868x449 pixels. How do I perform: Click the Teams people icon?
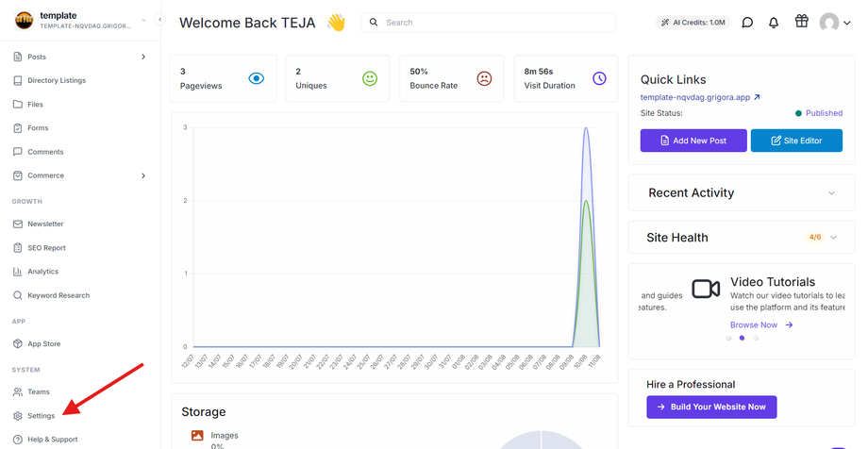point(18,392)
